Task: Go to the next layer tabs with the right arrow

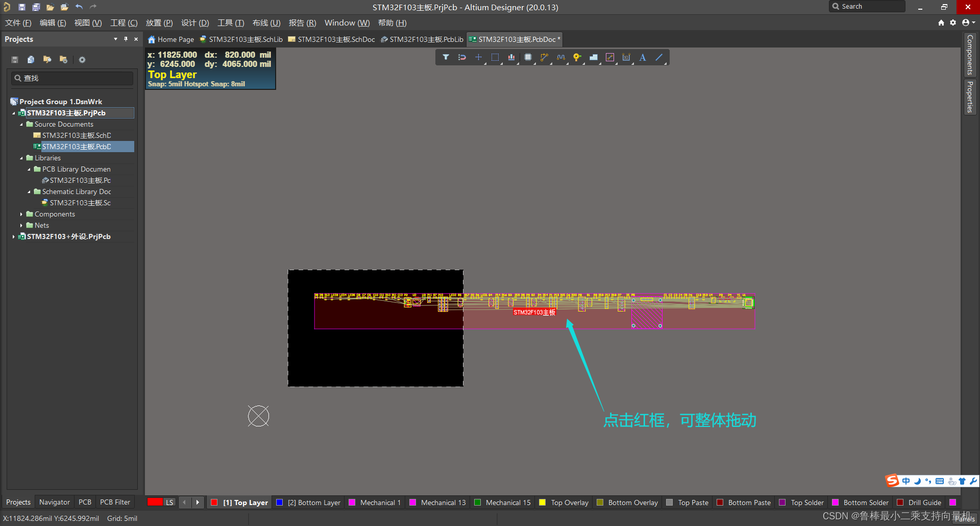Action: point(198,503)
